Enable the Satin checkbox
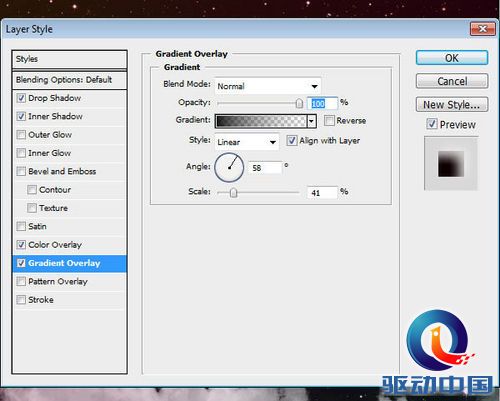Viewport: 500px width, 401px height. [21, 226]
